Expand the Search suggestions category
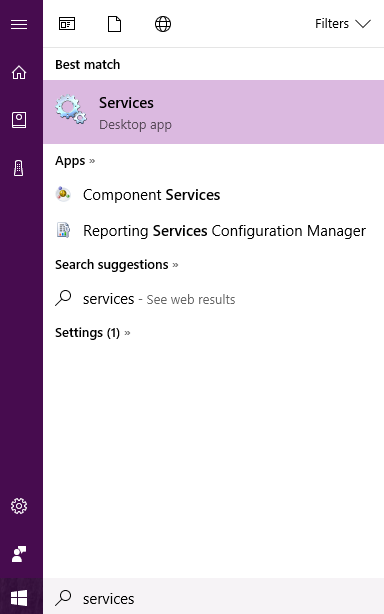Screen dimensions: 384x614 [x=116, y=265]
